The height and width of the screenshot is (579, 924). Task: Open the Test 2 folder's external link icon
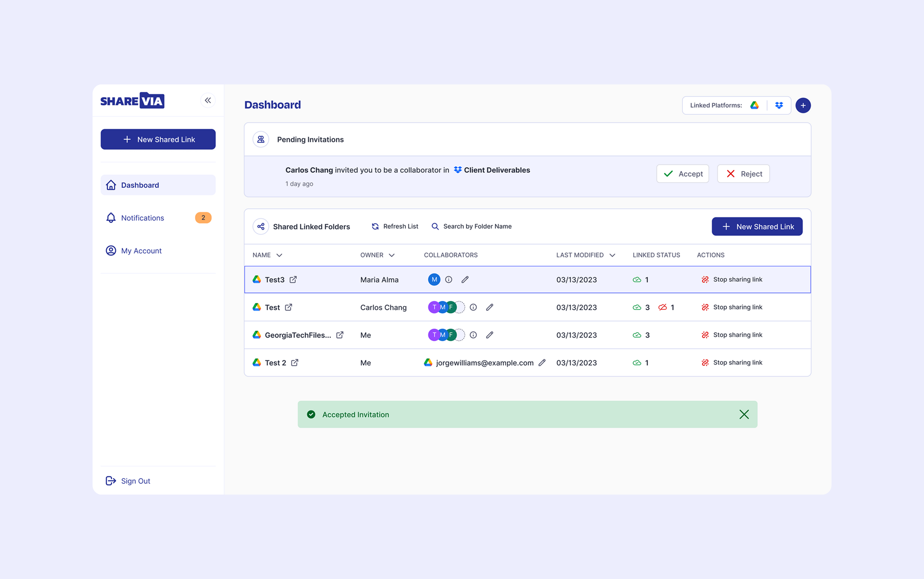(x=295, y=363)
